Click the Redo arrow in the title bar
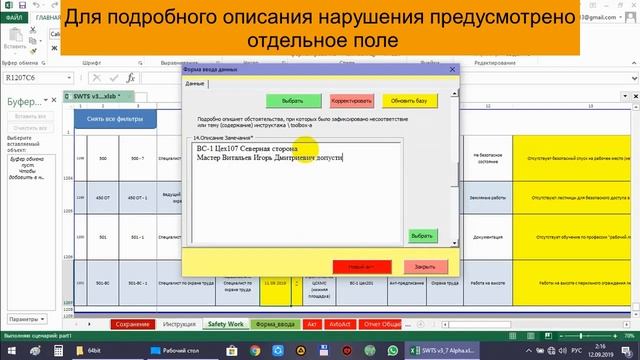 (54, 5)
